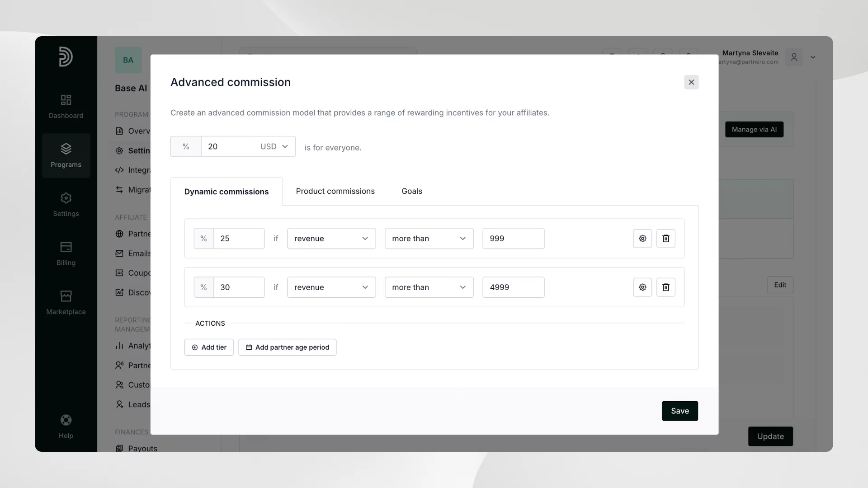Switch to the Goals tab

pyautogui.click(x=411, y=191)
